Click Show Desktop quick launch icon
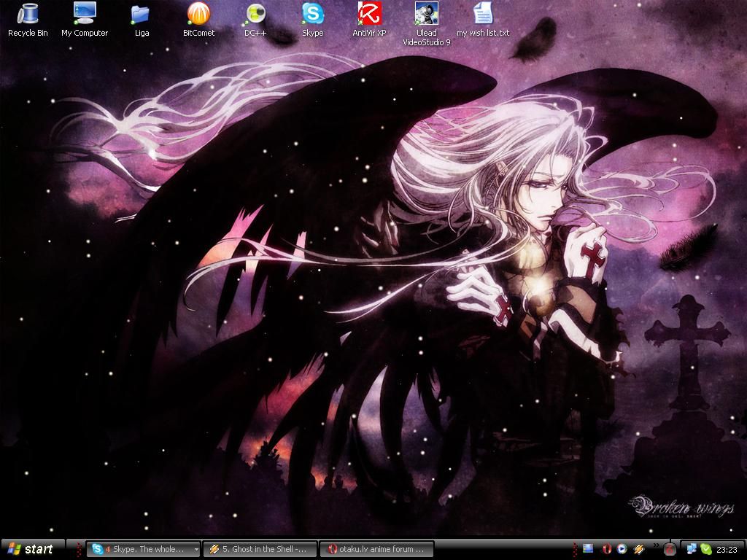This screenshot has height=560, width=747. tap(589, 549)
